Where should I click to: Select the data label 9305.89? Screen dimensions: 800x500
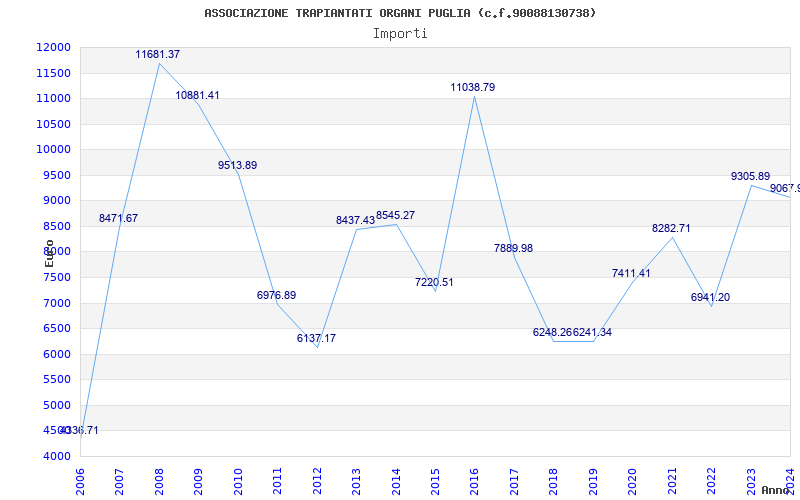tap(751, 177)
